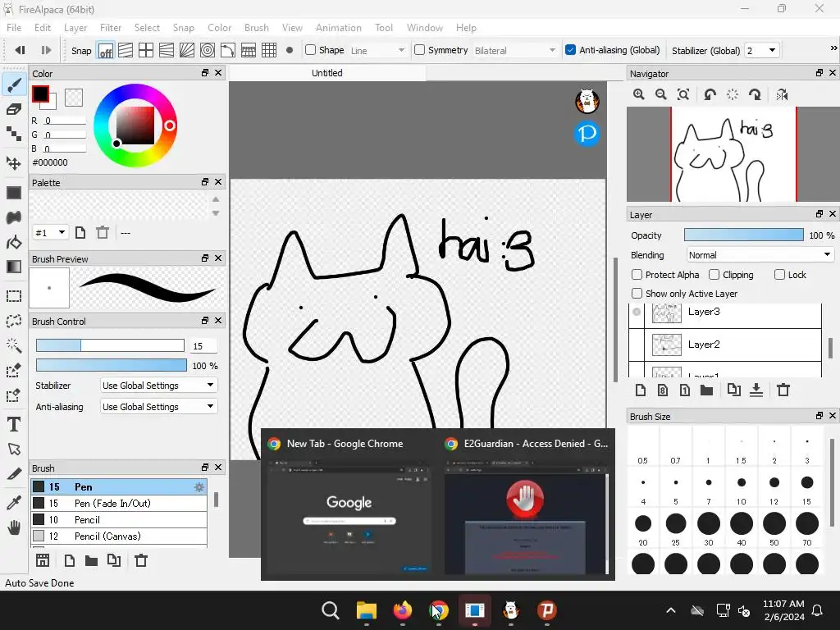Select the Move tool
This screenshot has height=630, width=840.
point(14,163)
